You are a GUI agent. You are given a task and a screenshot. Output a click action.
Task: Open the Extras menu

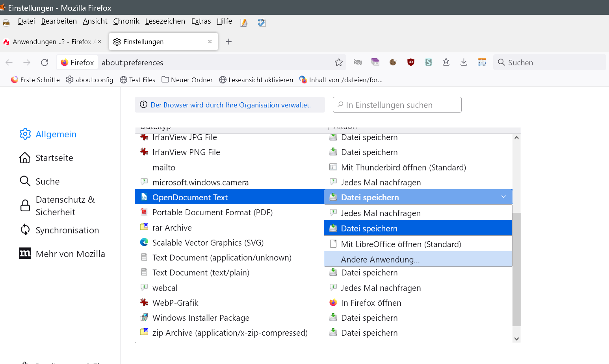(x=201, y=21)
